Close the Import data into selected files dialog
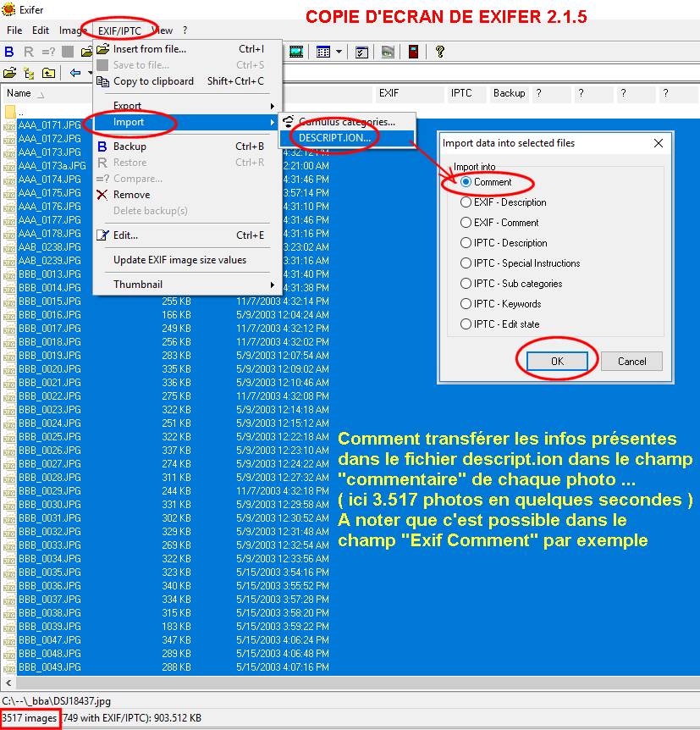 point(659,143)
